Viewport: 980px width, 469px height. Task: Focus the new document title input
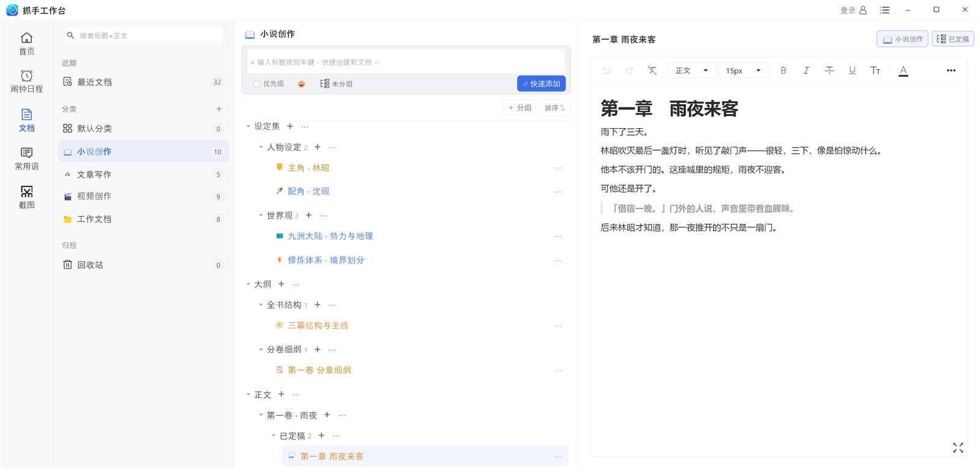tap(406, 62)
